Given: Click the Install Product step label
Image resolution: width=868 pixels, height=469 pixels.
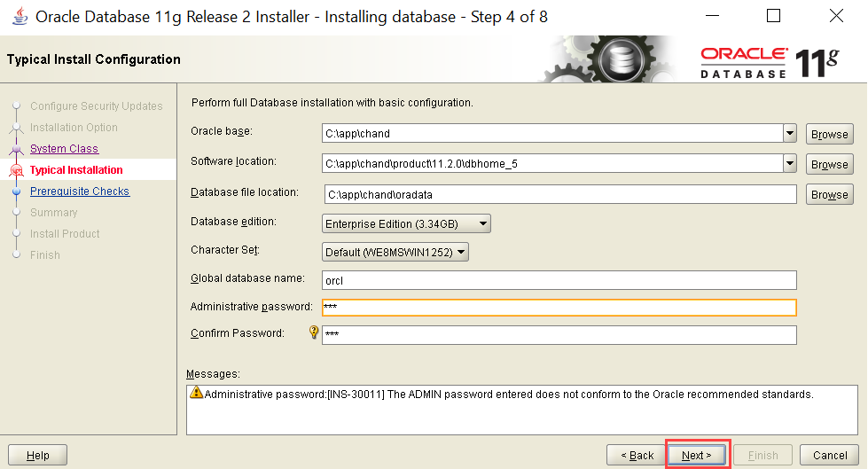Looking at the screenshot, I should pyautogui.click(x=65, y=234).
